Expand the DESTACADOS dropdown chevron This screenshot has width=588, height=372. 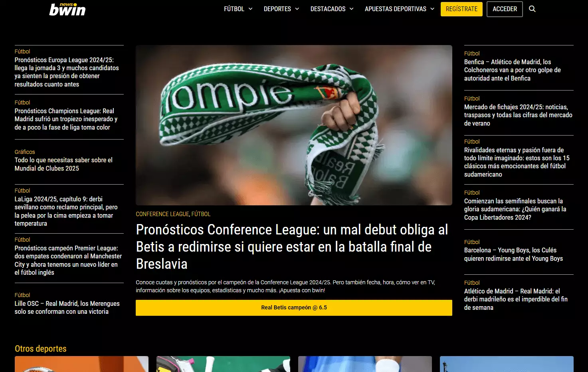coord(352,9)
